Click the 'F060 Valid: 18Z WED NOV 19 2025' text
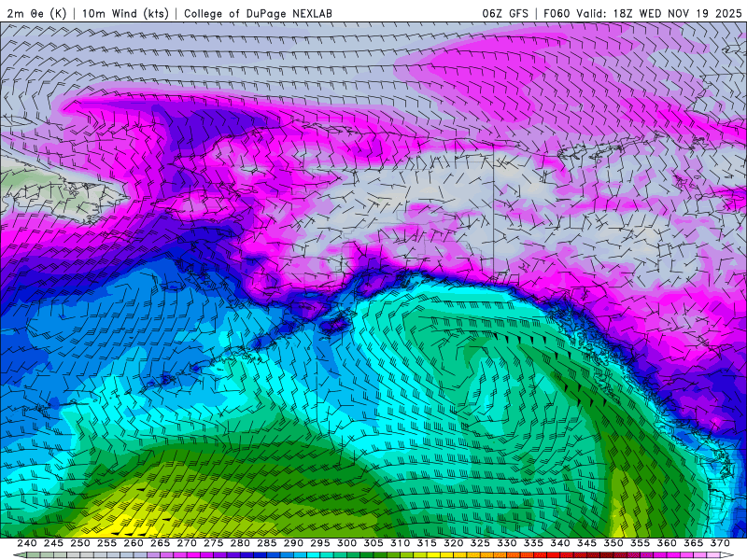Screen dimensions: 747x560 [x=642, y=13]
